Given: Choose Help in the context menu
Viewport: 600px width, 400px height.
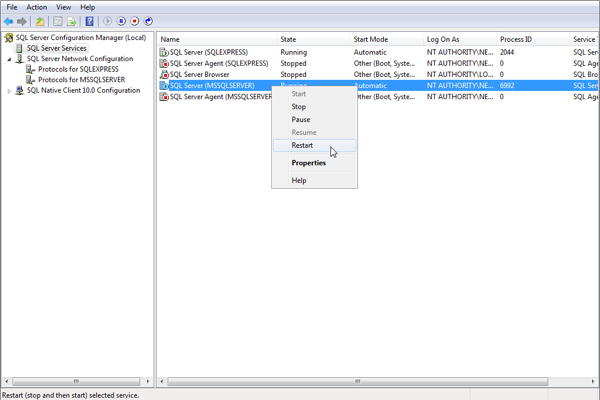Looking at the screenshot, I should [315, 181].
